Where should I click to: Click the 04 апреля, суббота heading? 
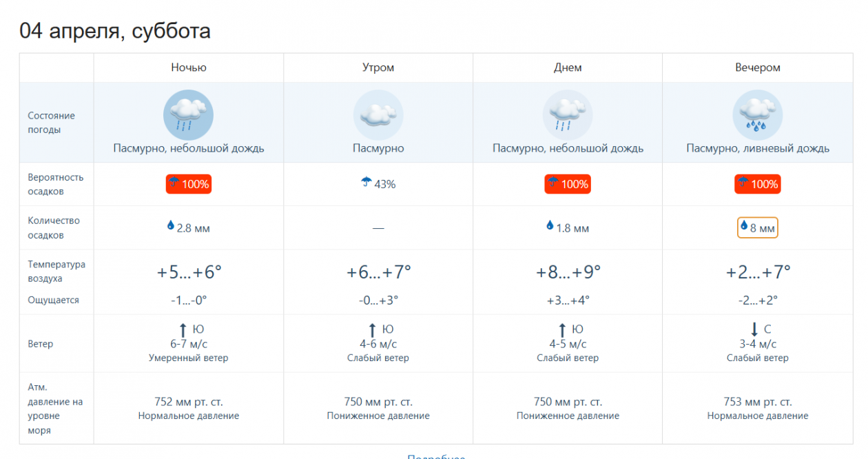coord(115,31)
